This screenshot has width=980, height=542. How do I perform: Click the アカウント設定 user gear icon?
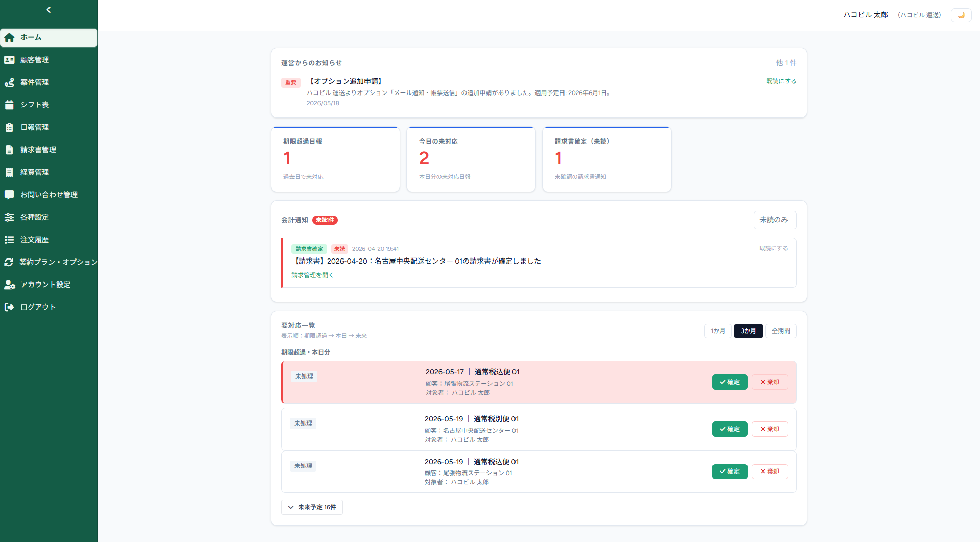point(10,285)
